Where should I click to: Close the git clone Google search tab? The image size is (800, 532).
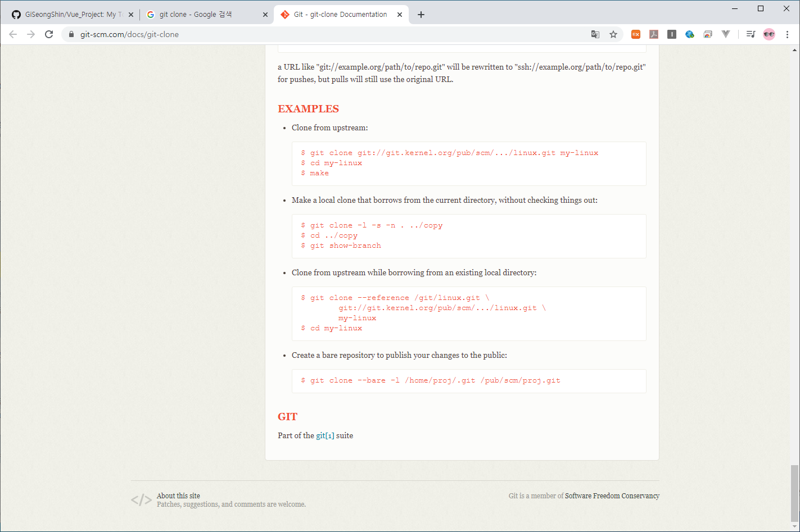(265, 15)
